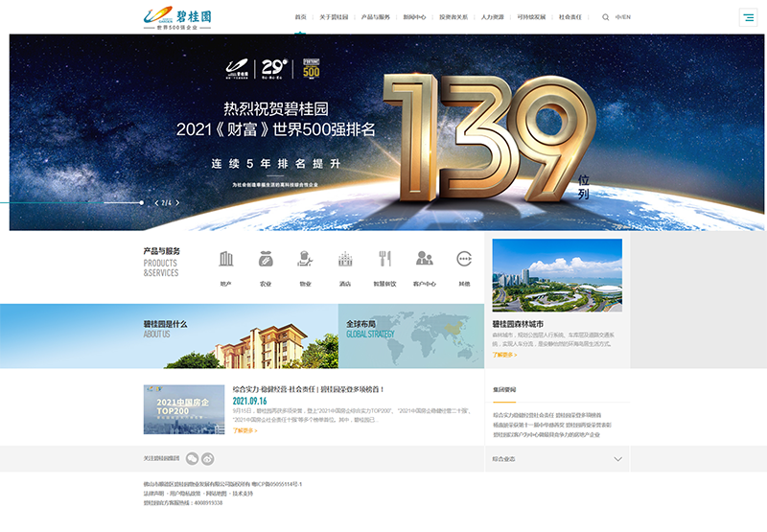Click the 其他 more services icon
Viewport: 767px width, 532px height.
click(464, 259)
